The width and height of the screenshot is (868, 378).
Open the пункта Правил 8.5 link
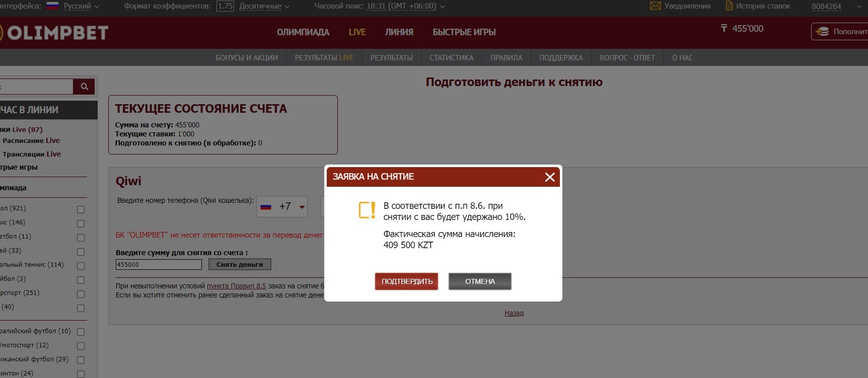click(x=236, y=286)
